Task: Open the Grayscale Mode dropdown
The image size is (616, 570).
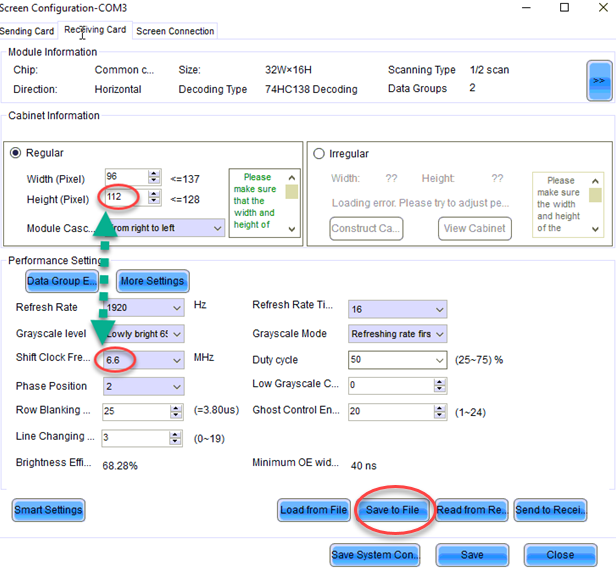Action: (x=397, y=334)
